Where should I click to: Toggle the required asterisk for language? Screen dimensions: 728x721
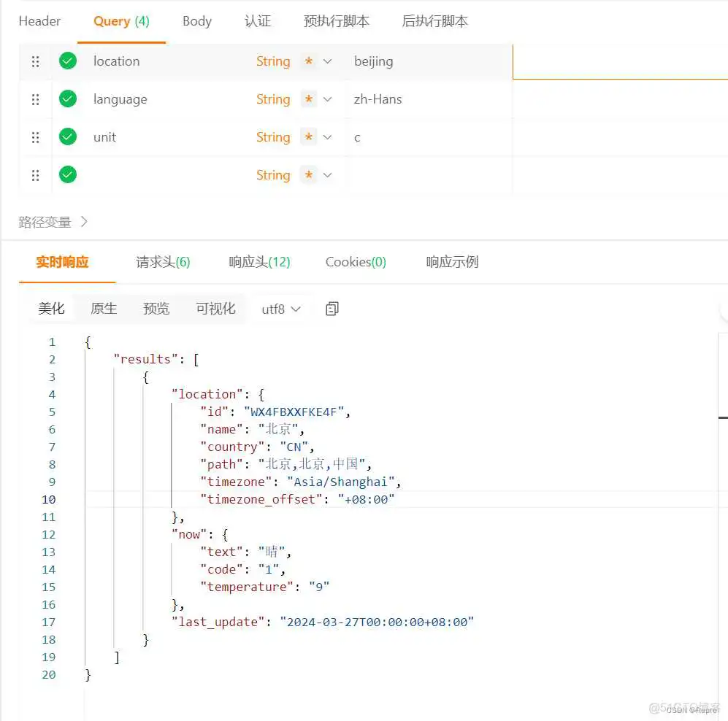point(308,99)
